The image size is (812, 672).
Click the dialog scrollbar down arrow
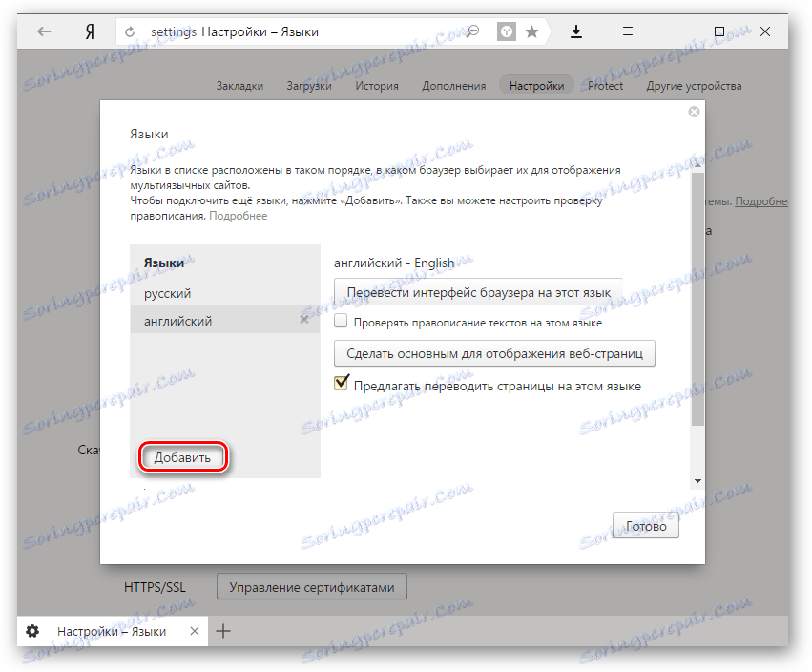tap(697, 481)
